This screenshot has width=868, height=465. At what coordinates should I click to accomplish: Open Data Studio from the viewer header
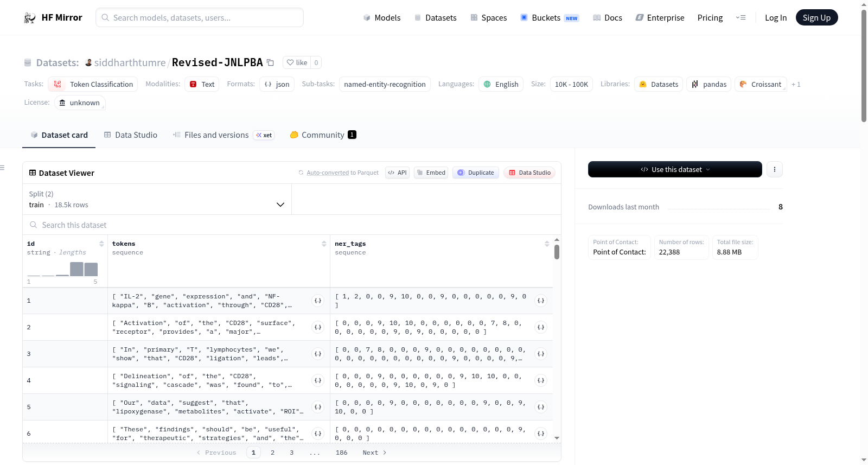[x=529, y=173]
